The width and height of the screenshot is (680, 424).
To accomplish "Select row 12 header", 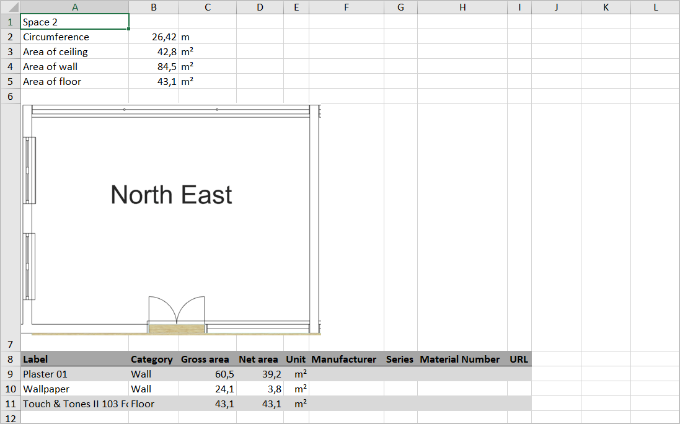I will click(10, 418).
